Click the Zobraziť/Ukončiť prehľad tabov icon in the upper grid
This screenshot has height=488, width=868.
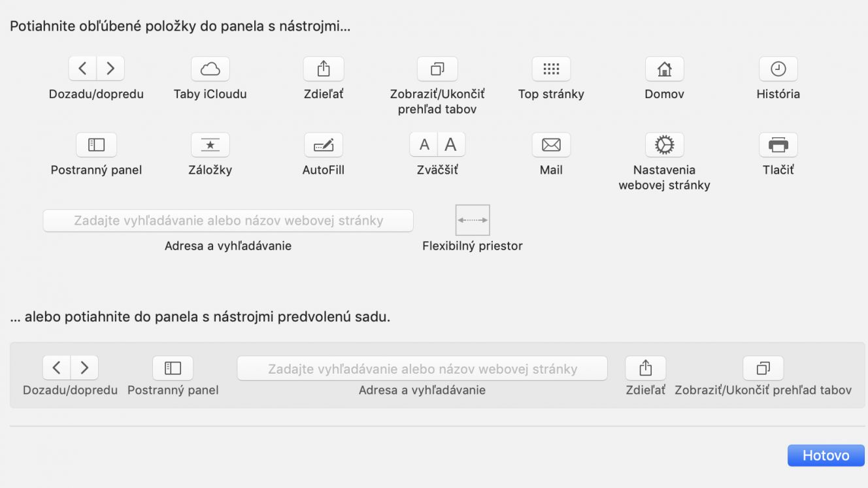click(x=437, y=69)
